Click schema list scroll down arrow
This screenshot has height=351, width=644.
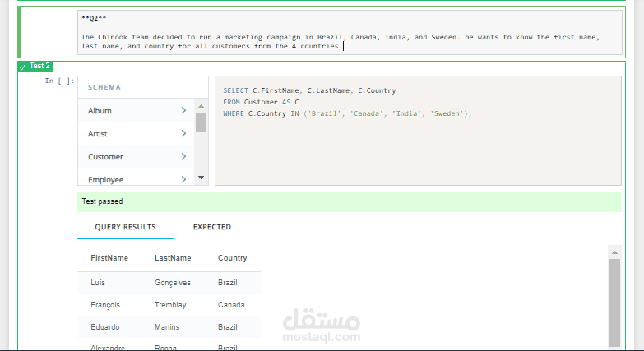tap(201, 178)
